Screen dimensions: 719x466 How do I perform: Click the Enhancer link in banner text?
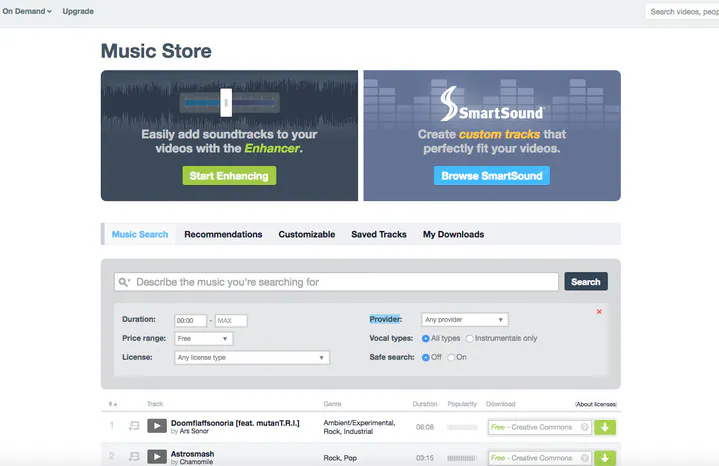pyautogui.click(x=272, y=148)
